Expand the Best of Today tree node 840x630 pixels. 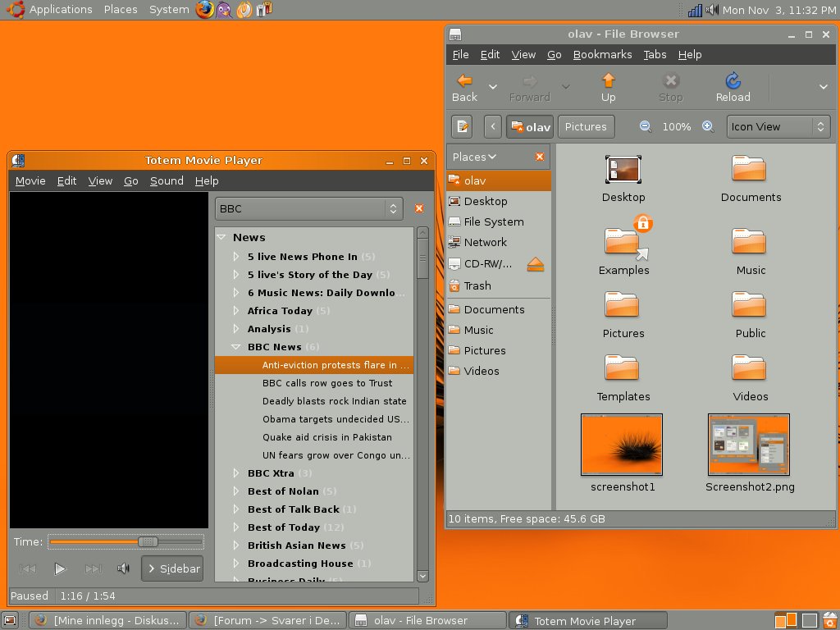236,527
